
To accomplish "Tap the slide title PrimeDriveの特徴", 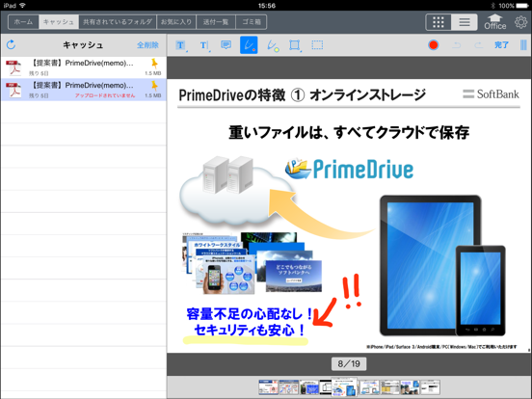I will pos(232,95).
